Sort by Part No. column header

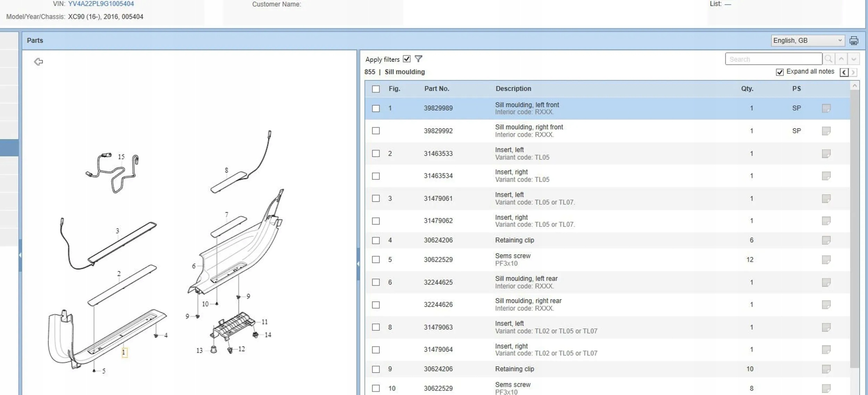coord(436,89)
